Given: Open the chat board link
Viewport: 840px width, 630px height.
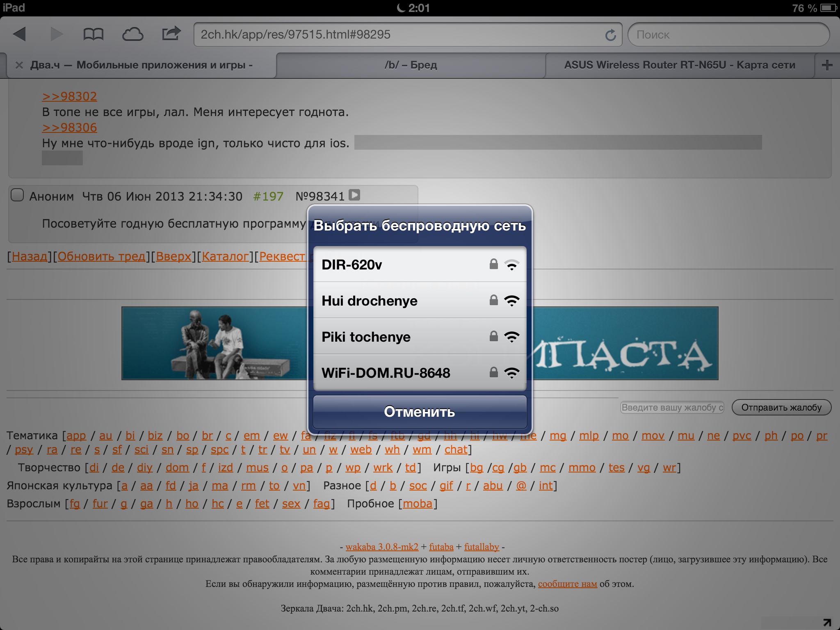Looking at the screenshot, I should coord(456,450).
